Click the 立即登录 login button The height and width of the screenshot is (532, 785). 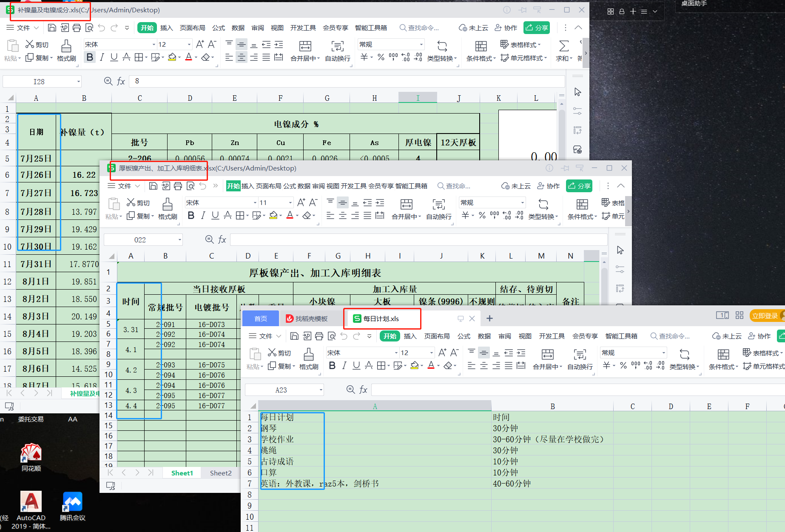pyautogui.click(x=766, y=316)
